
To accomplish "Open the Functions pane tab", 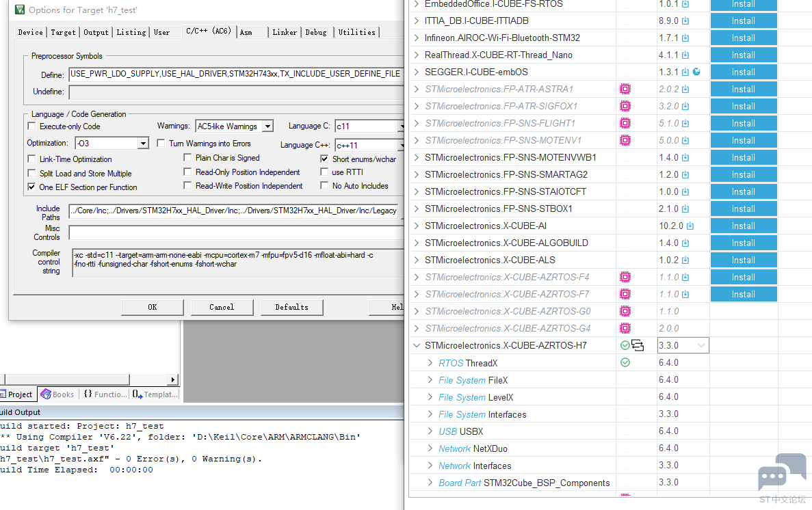I will tap(105, 394).
